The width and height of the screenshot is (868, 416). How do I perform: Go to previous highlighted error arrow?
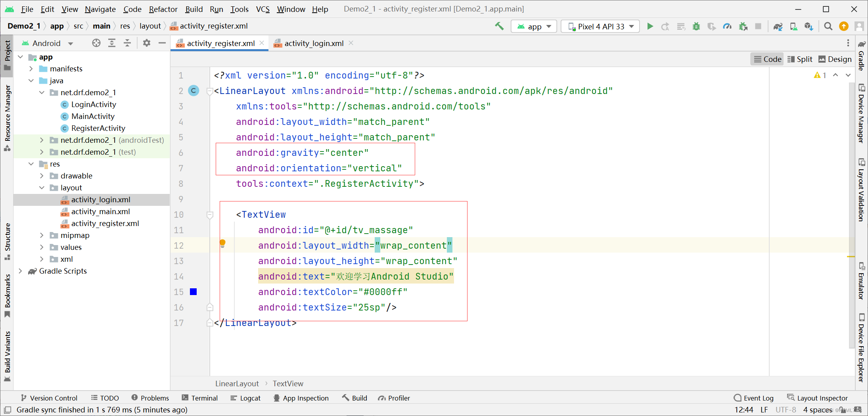coord(835,75)
